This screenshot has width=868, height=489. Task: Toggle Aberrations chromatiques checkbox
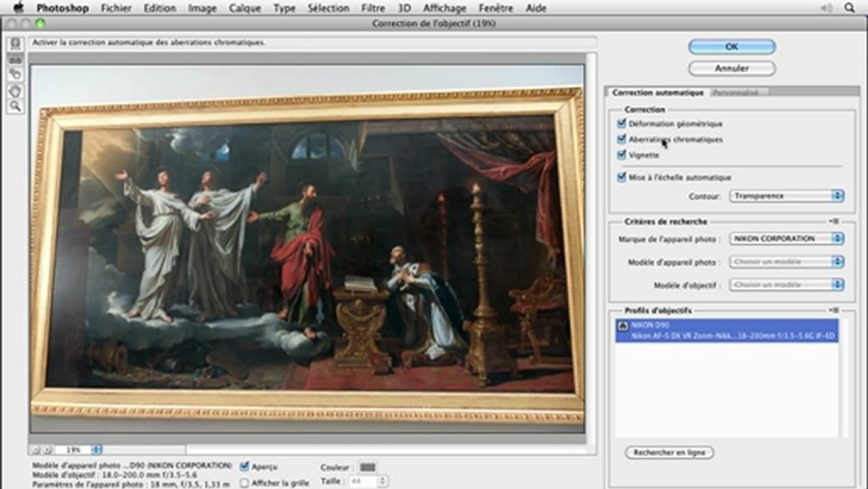point(622,139)
